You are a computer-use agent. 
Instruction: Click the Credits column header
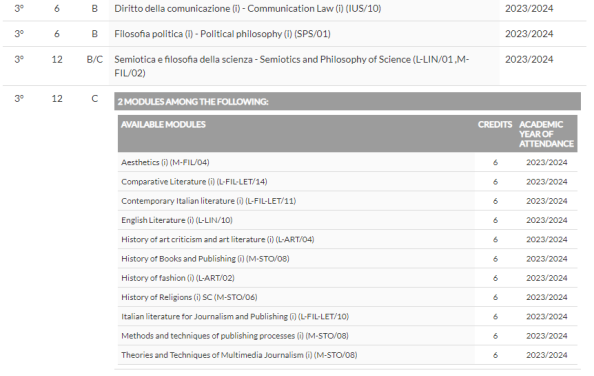click(x=495, y=125)
